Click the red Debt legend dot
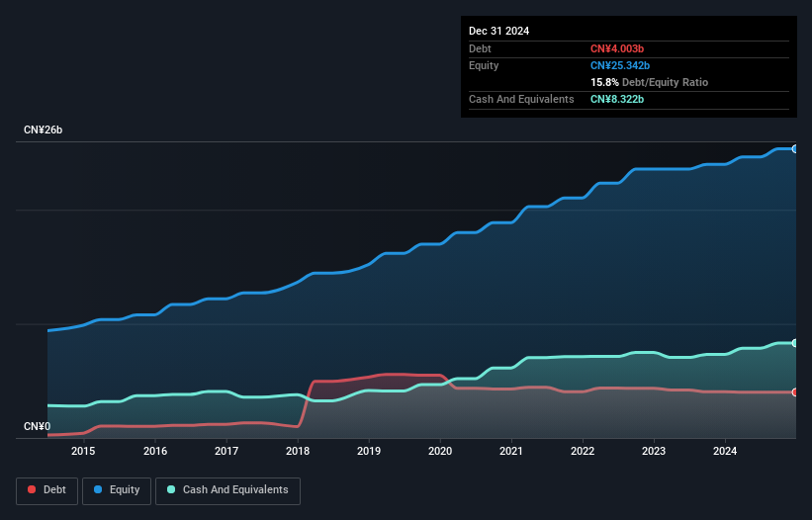 (32, 489)
